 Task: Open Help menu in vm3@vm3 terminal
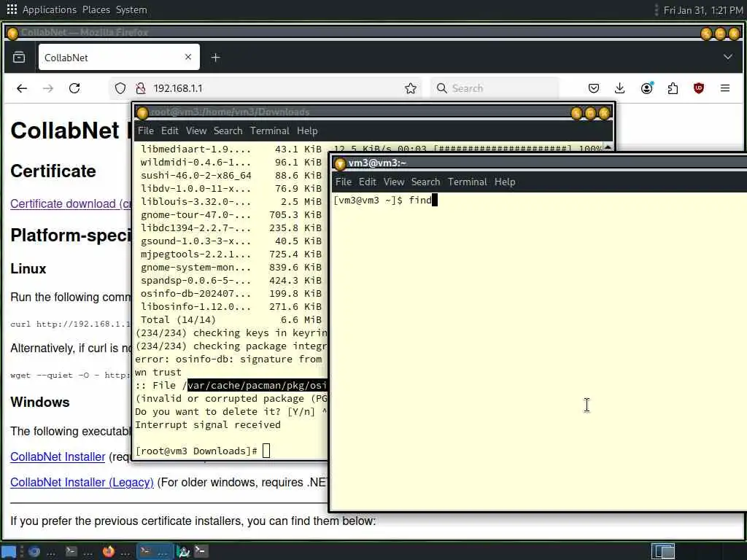505,182
